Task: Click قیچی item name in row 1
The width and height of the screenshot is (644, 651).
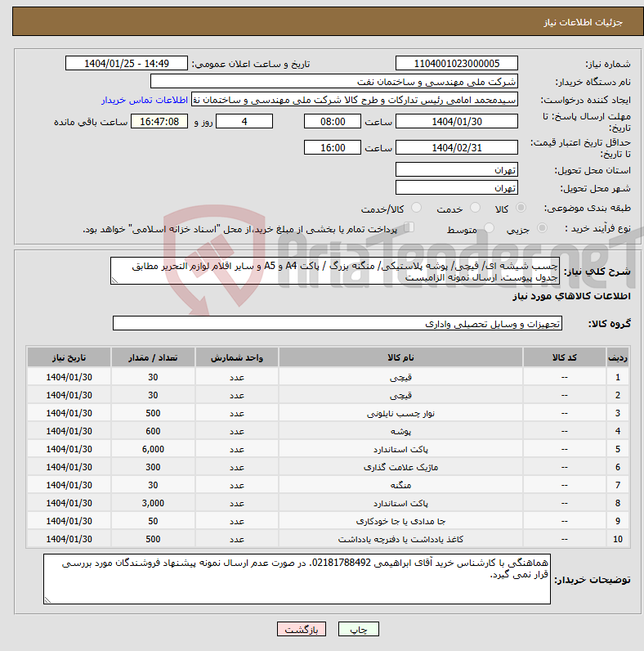Action: [x=400, y=377]
